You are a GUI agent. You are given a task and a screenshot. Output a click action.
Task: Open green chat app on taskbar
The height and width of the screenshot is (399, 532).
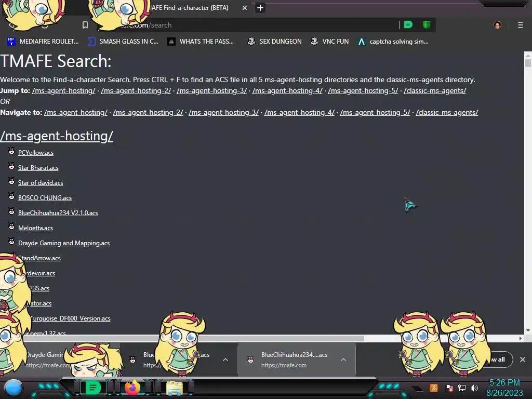click(92, 388)
